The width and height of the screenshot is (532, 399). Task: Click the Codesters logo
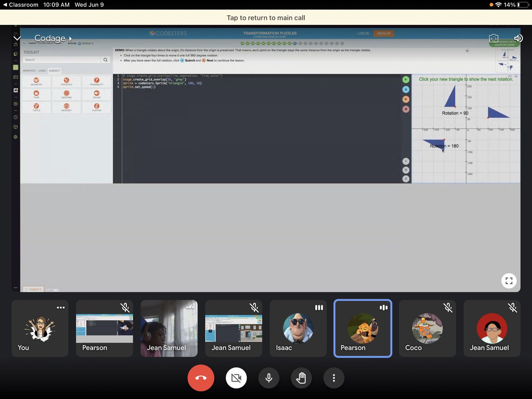[x=168, y=33]
